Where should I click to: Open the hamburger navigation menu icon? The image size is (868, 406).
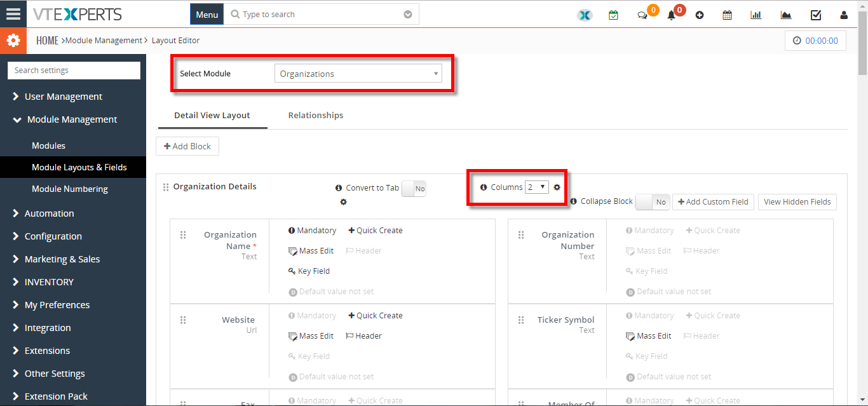(x=13, y=14)
